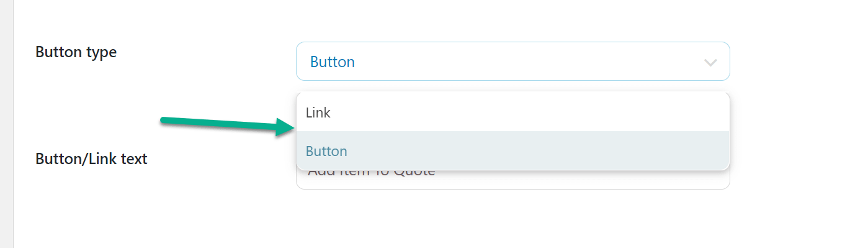Keep Button selected in the options list
The image size is (868, 248).
point(326,151)
